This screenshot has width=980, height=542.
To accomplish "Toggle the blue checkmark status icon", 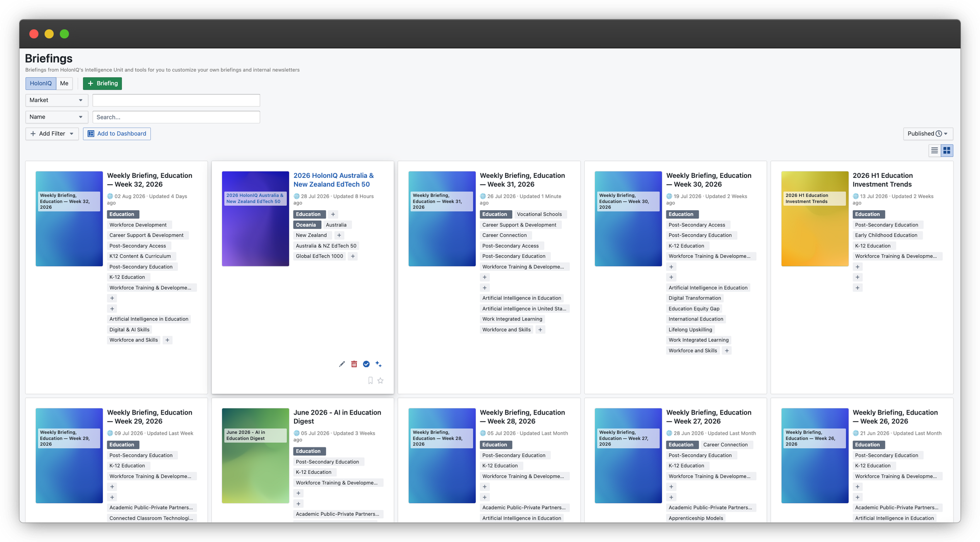I will (367, 364).
